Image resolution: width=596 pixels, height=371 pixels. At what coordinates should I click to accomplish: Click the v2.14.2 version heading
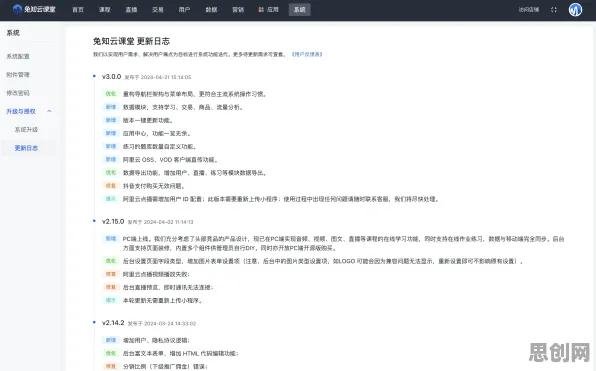coord(113,323)
